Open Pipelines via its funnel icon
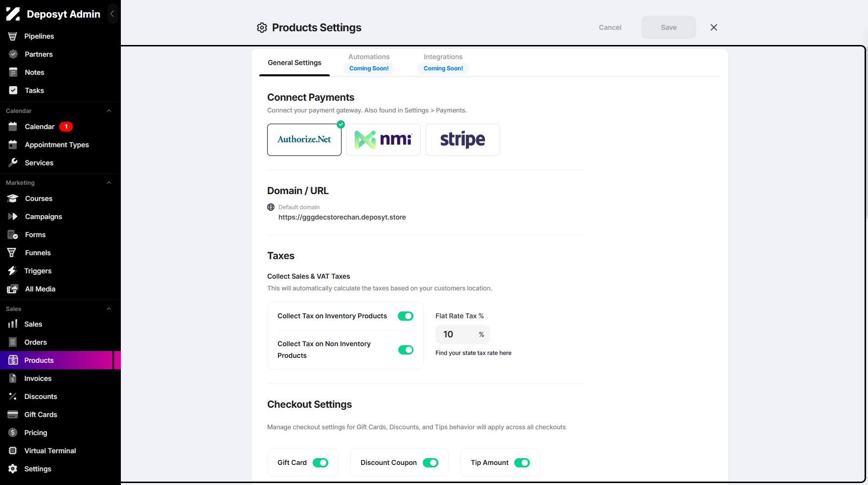Screen dimensions: 868x485 tap(13, 36)
